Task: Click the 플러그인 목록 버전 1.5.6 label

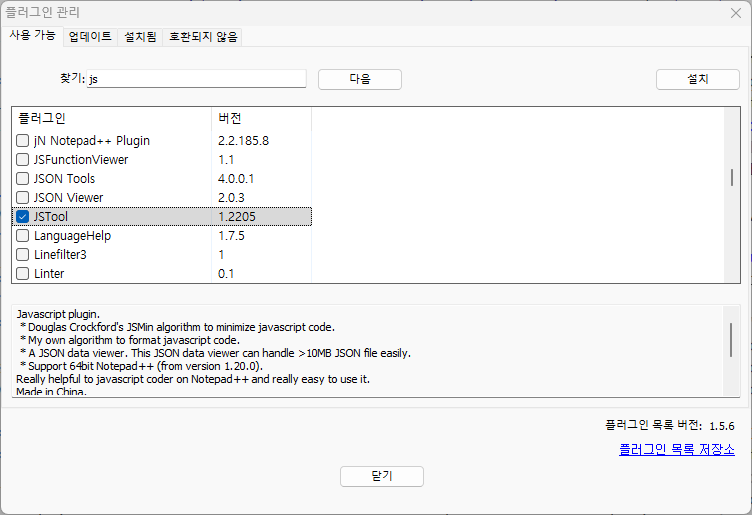Action: point(670,425)
